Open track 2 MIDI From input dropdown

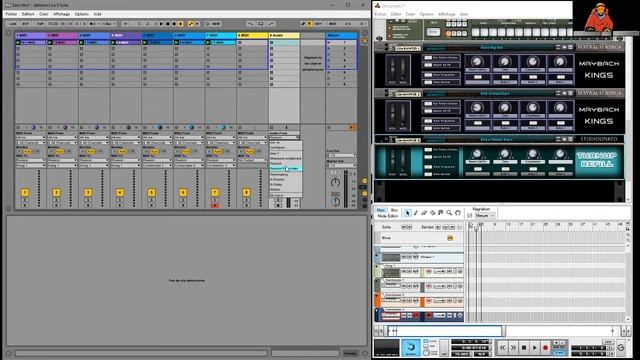[x=62, y=138]
